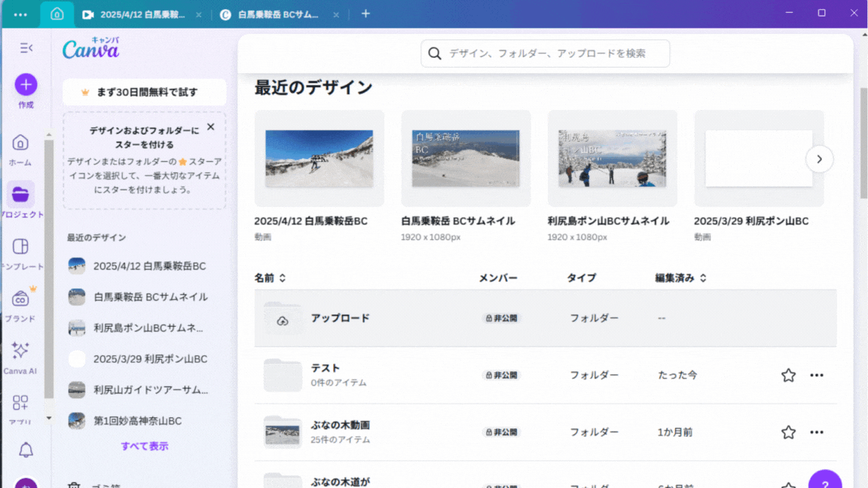Open the Brand section icon
Image resolution: width=868 pixels, height=488 pixels.
(x=20, y=299)
